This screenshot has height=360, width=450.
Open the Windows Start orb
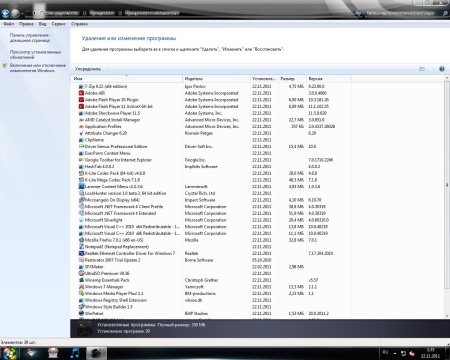point(9,353)
